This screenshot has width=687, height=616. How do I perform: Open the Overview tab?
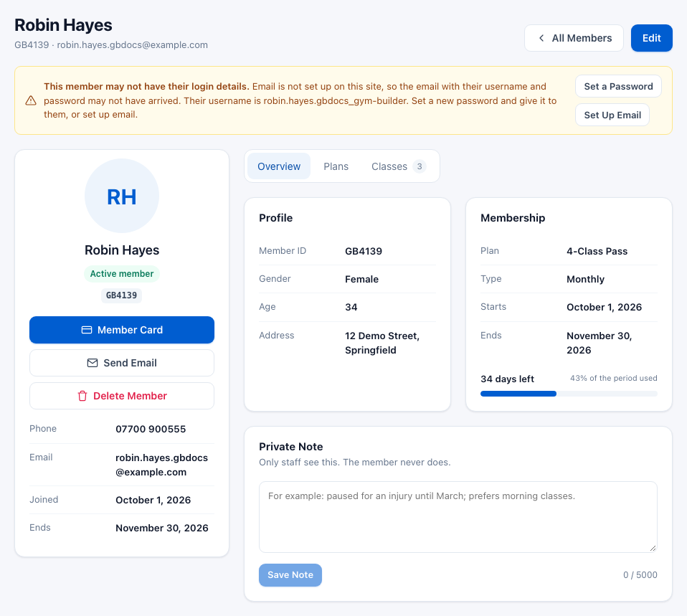(x=279, y=166)
